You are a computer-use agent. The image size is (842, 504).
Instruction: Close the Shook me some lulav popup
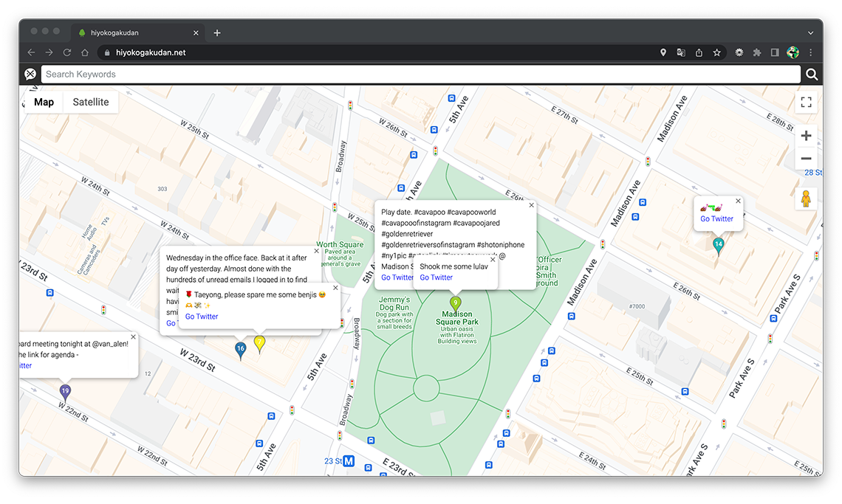click(493, 260)
